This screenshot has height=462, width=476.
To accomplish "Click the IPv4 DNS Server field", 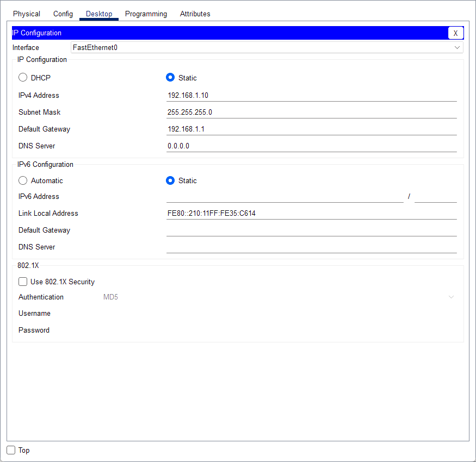I will click(311, 146).
